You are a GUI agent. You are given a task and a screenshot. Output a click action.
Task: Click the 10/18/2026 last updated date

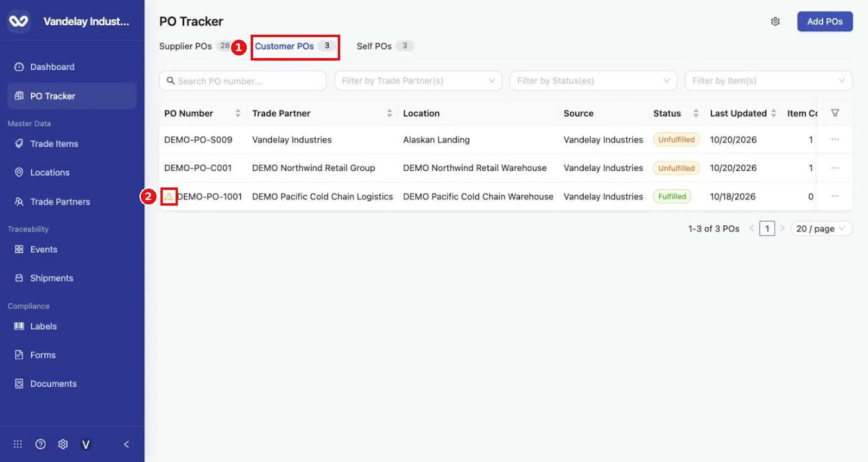point(733,196)
